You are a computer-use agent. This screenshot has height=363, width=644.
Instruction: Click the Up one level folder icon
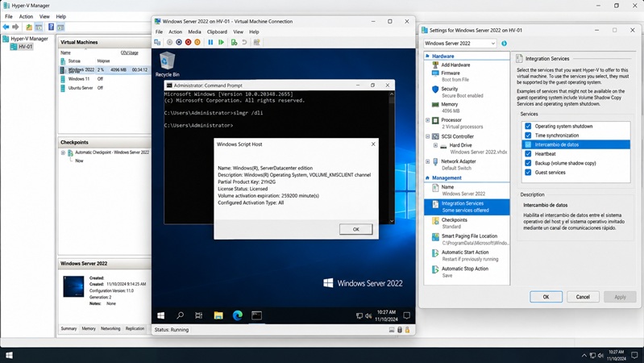(29, 27)
